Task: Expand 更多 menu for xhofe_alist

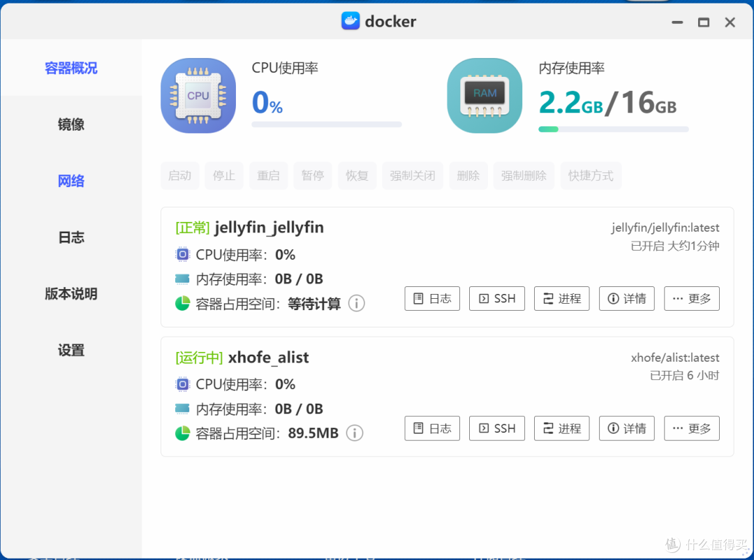Action: coord(691,428)
